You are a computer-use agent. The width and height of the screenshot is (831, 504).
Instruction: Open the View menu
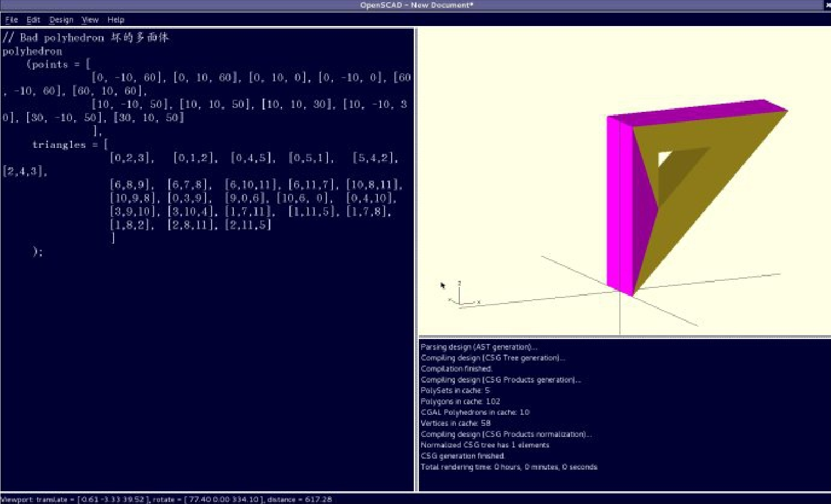90,20
